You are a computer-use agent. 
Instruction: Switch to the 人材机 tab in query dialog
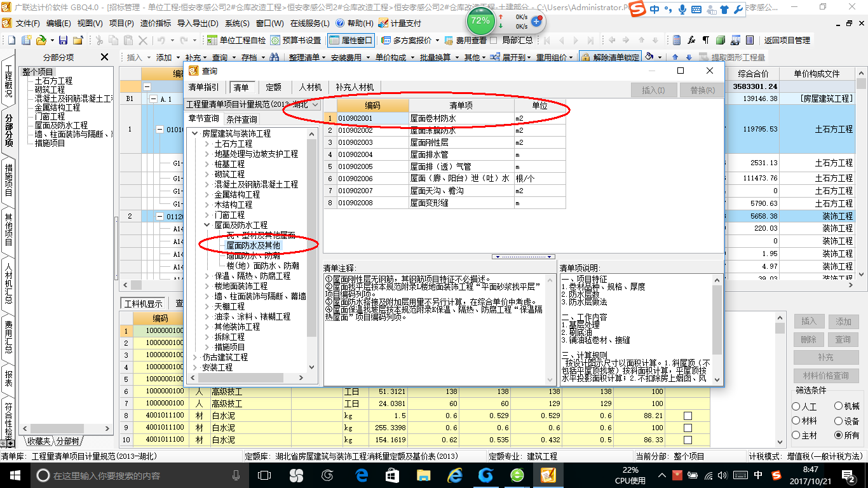click(x=310, y=87)
